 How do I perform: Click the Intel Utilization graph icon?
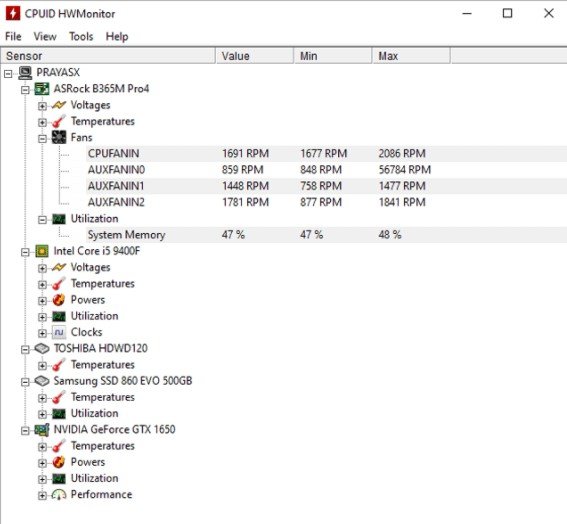click(59, 316)
